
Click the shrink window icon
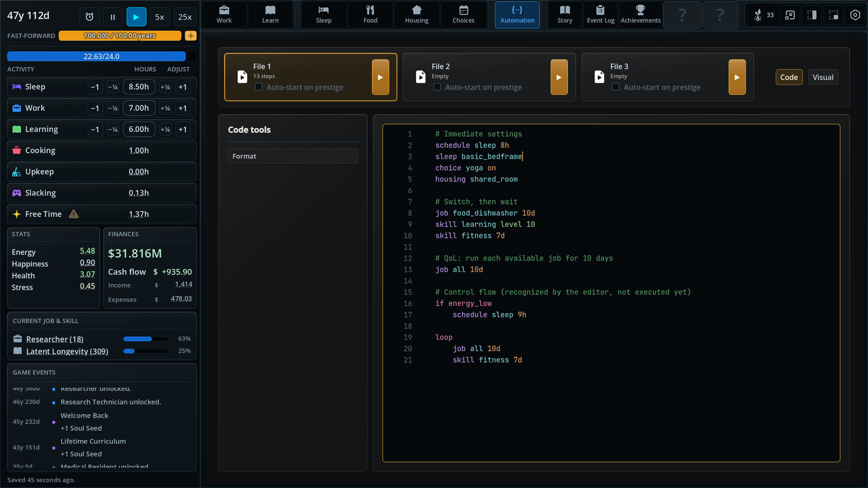[790, 15]
